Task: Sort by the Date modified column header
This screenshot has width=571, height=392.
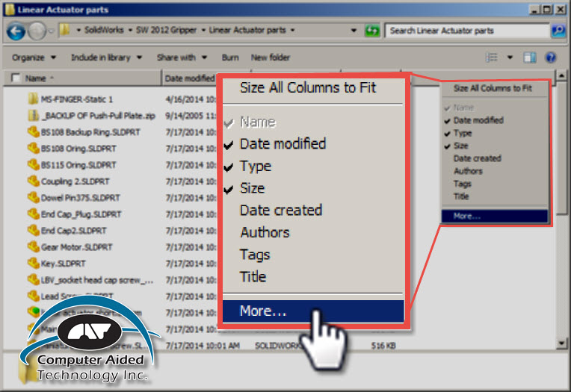Action: click(190, 78)
